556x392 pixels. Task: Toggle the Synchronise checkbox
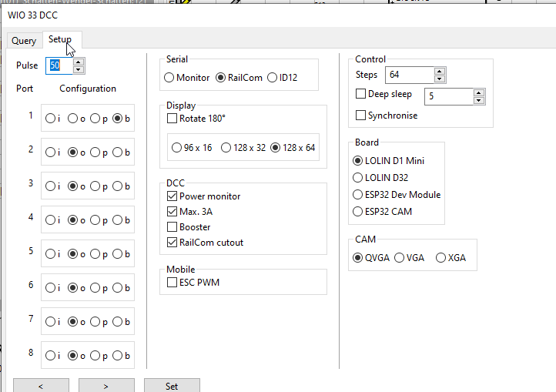coord(360,116)
